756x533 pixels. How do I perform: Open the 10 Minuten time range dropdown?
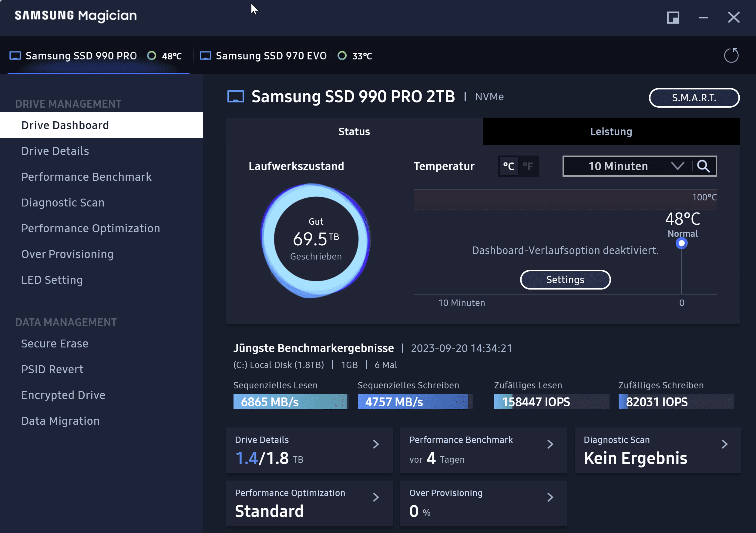coord(628,166)
